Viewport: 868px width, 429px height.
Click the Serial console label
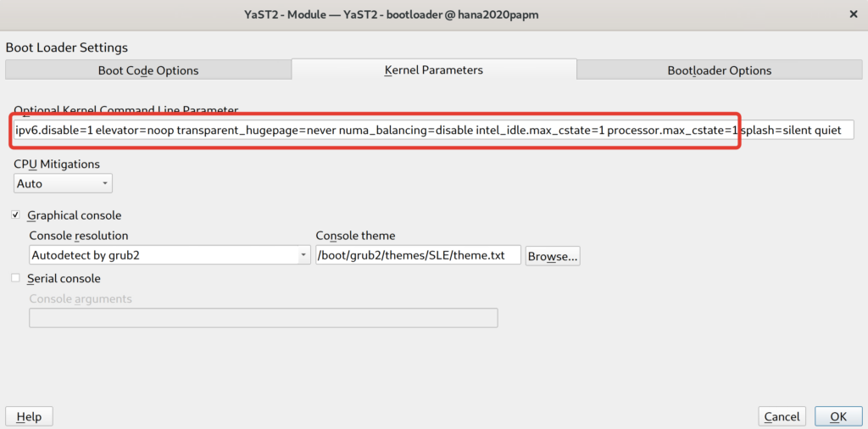click(64, 278)
